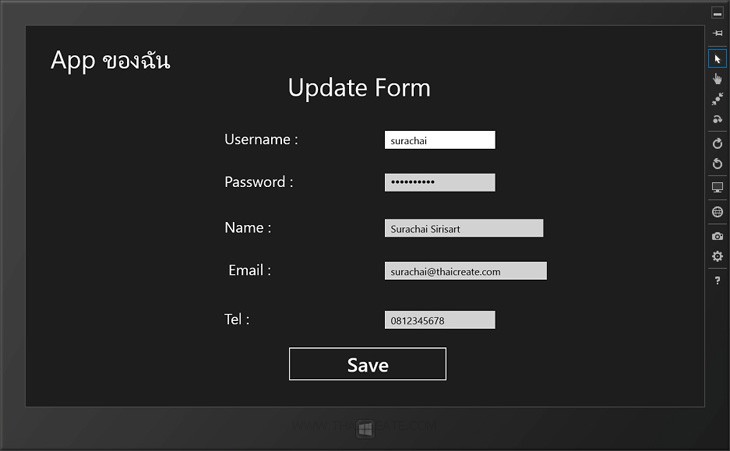Click the Save button
Viewport: 730px width, 451px height.
click(x=367, y=364)
